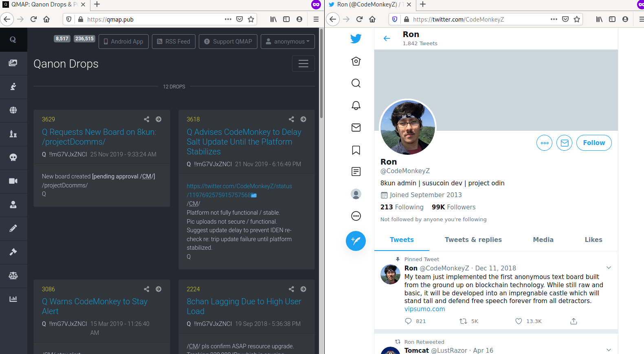Open the bar chart sidebar icon
644x354 pixels.
(x=13, y=299)
